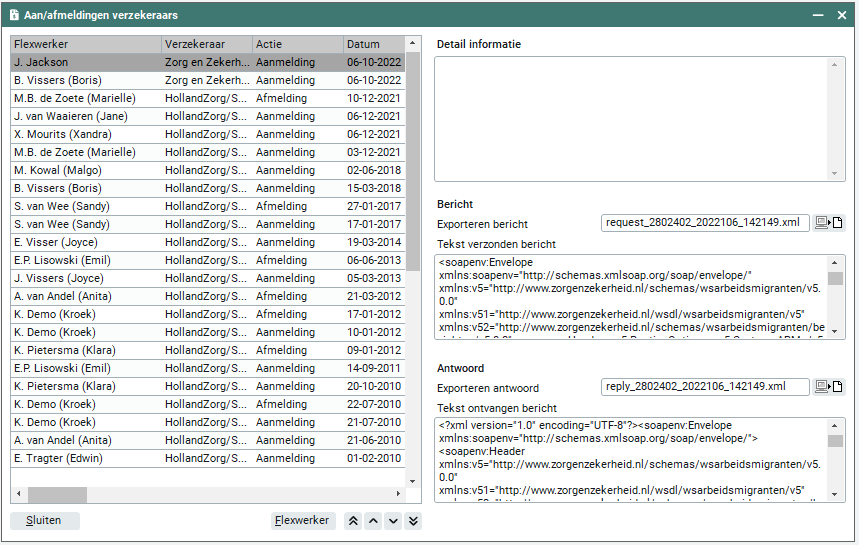859x545 pixels.
Task: Sort list by Verzekeraar column header
Action: click(x=205, y=45)
